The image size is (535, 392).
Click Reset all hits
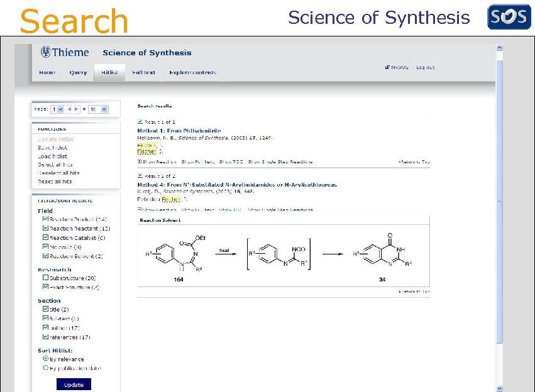pyautogui.click(x=55, y=182)
